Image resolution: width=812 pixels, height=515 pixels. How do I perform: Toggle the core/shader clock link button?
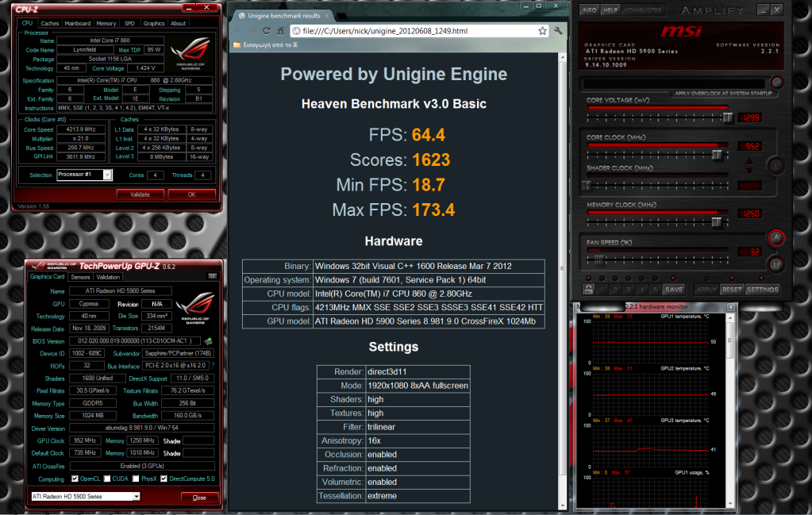(x=775, y=166)
